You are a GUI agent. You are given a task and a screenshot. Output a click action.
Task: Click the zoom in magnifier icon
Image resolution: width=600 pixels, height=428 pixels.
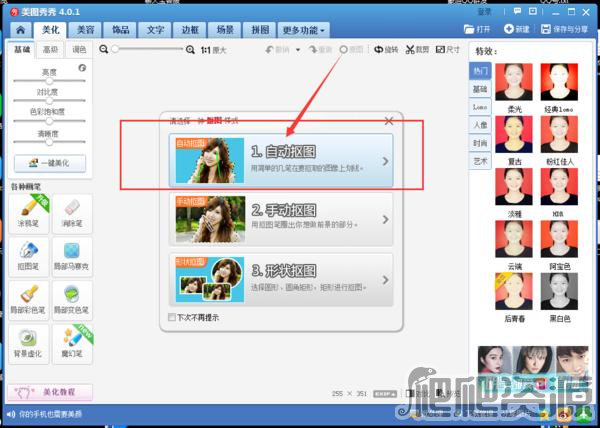[190, 50]
